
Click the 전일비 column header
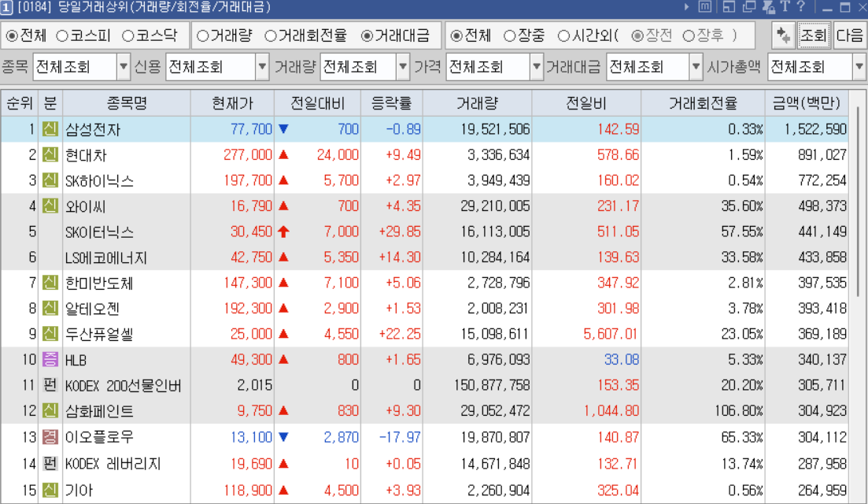click(586, 103)
